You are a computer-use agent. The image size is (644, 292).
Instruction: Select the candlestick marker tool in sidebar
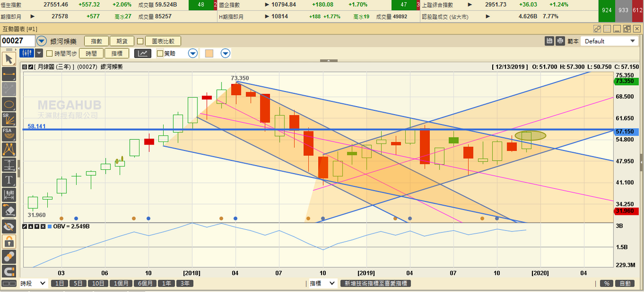click(9, 194)
